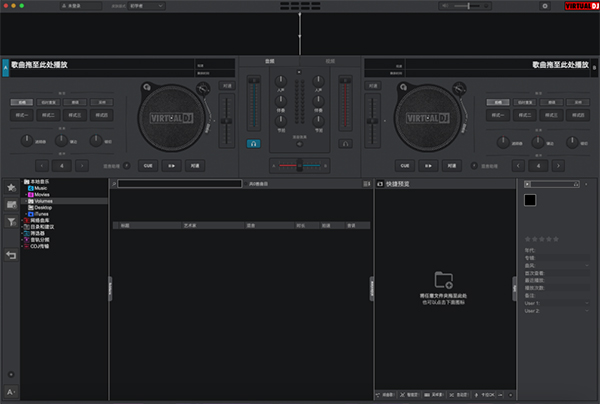
Task: Click the favorites star icon in sidebar
Action: 11,187
